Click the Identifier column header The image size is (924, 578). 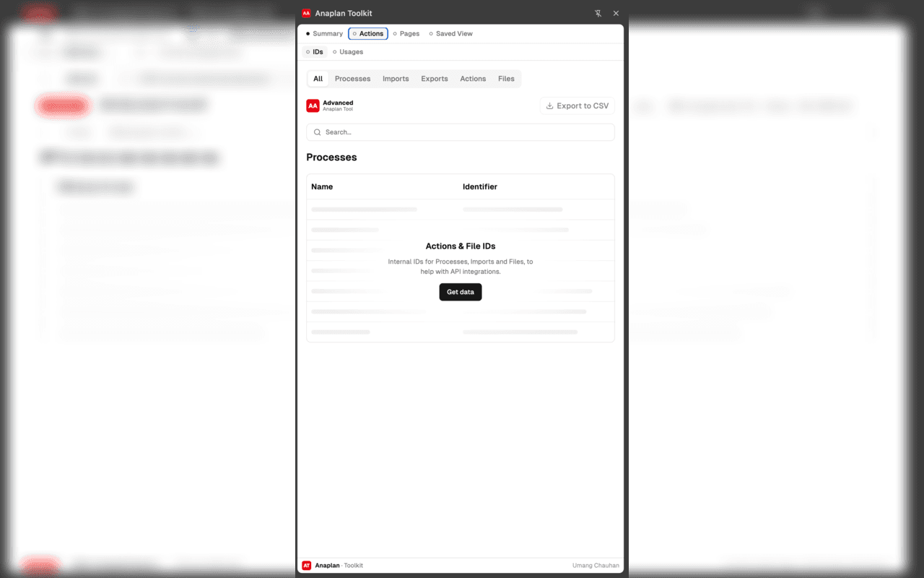[480, 186]
